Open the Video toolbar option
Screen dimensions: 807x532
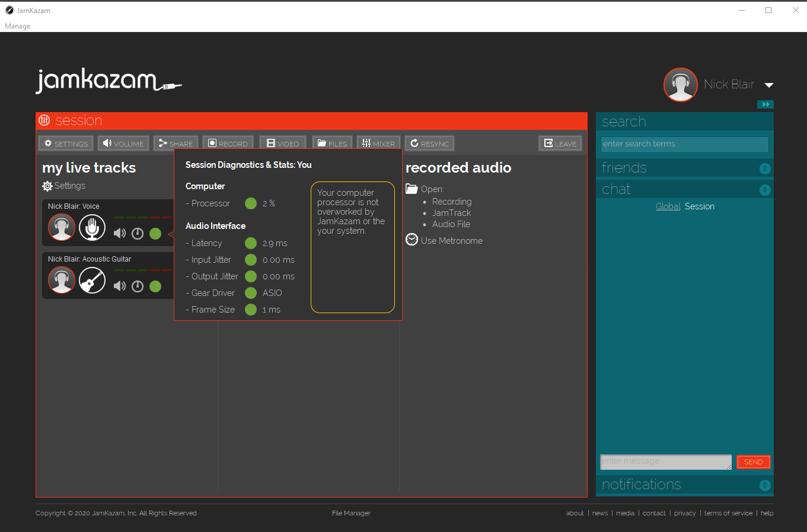(x=283, y=144)
